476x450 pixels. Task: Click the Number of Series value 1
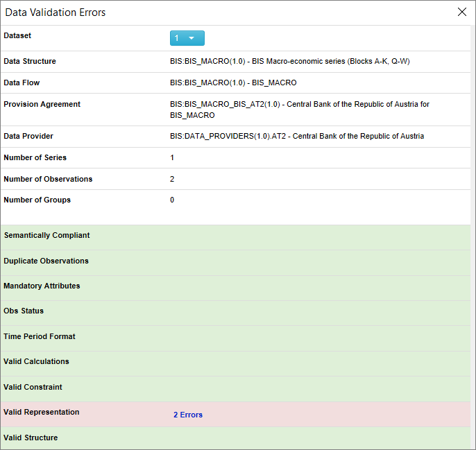pos(172,157)
